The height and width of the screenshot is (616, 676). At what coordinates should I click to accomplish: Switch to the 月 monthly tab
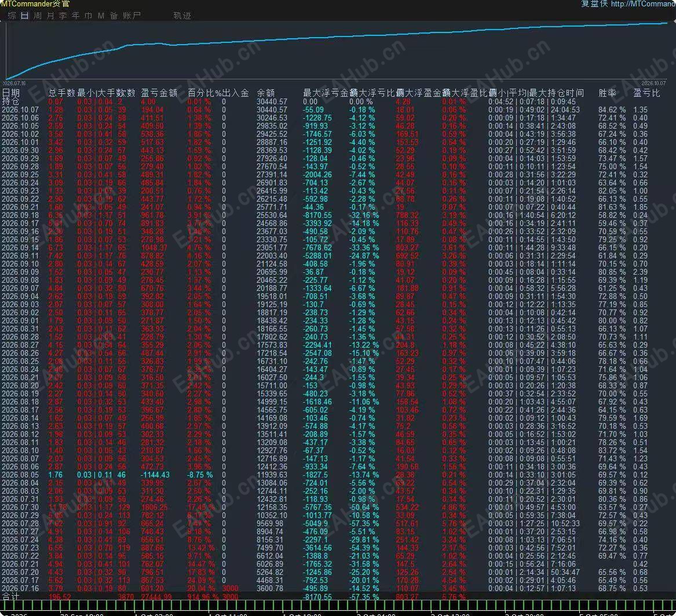click(x=50, y=16)
